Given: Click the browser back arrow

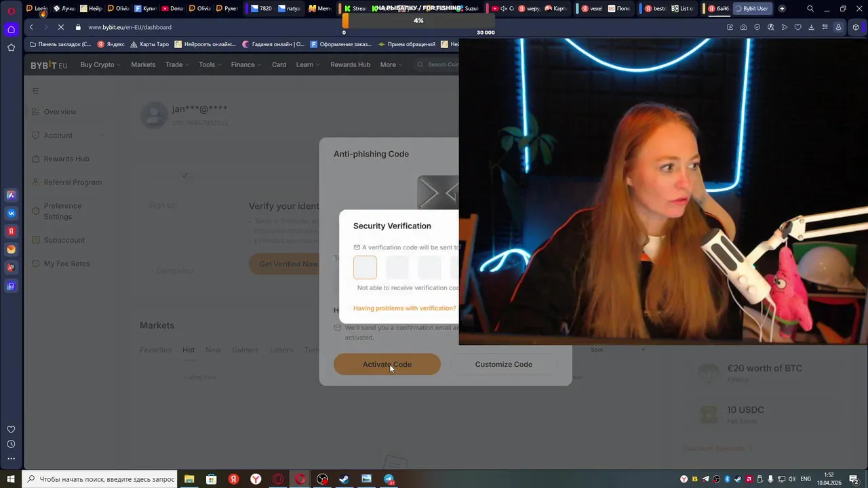Looking at the screenshot, I should coord(31,27).
